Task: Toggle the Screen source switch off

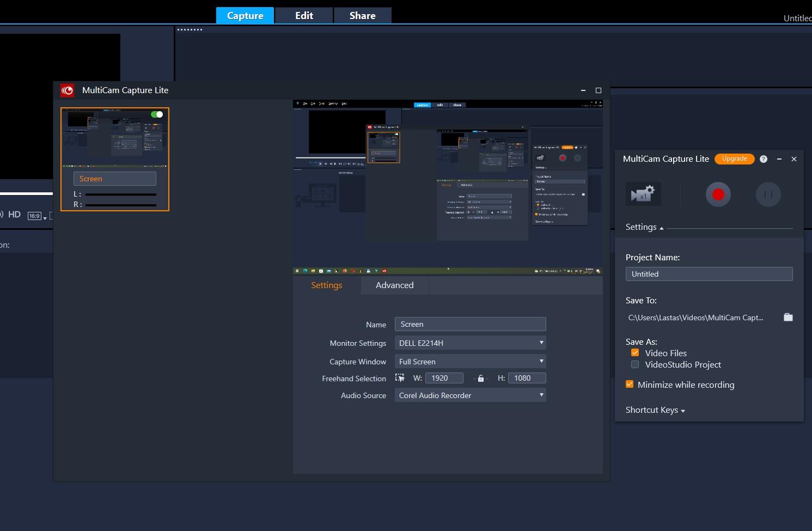Action: coord(157,114)
